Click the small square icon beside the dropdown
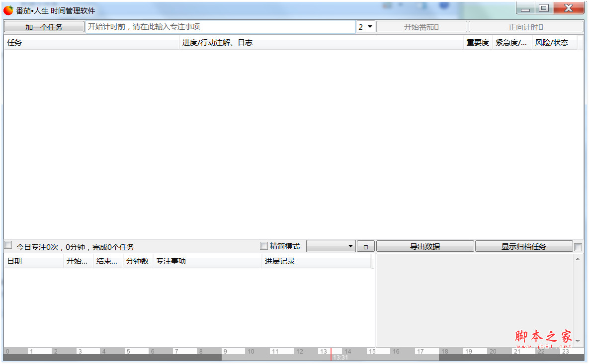This screenshot has height=364, width=589. (x=365, y=245)
